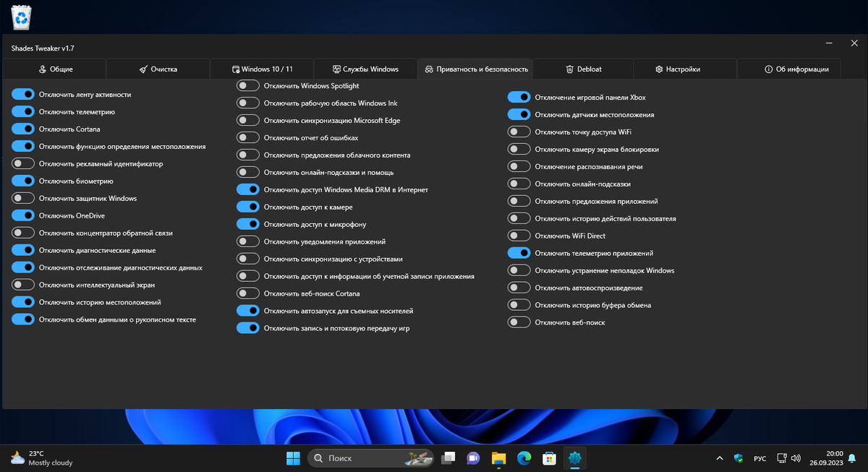Enable Отключить автовоспроизведение switch

pyautogui.click(x=519, y=288)
